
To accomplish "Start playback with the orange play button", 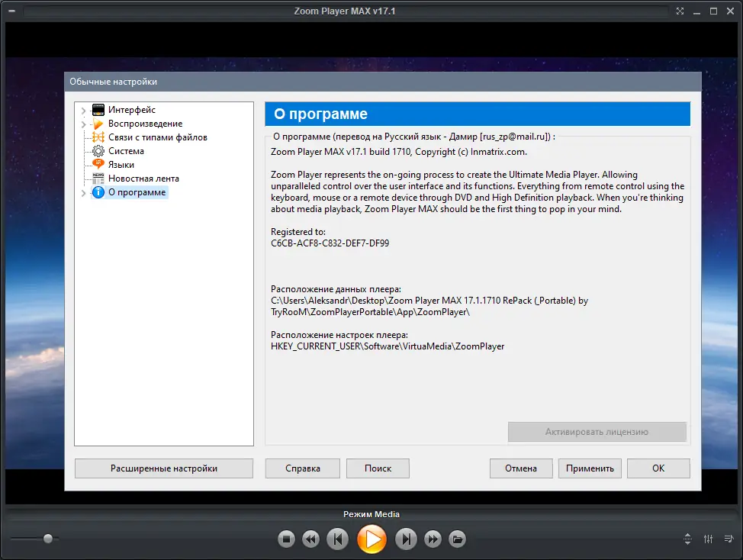I will tap(372, 539).
